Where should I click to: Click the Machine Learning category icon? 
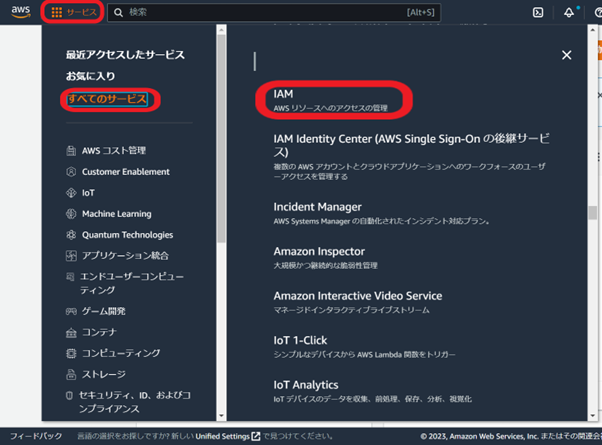[x=71, y=214]
